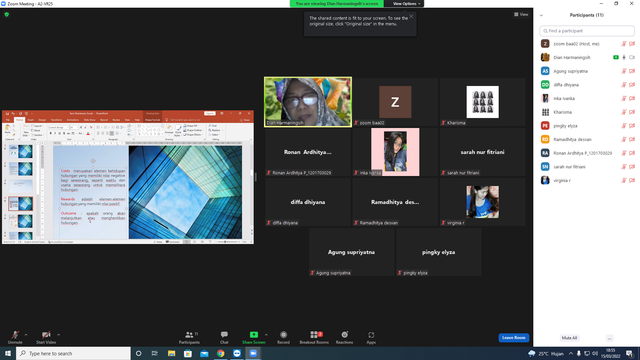
Task: Collapse the Participants panel chevron
Action: point(541,16)
